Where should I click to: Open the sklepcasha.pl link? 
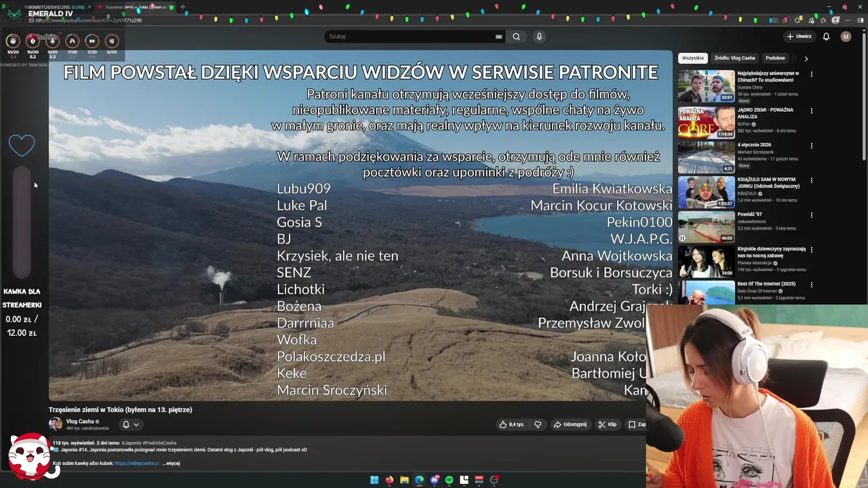click(x=137, y=464)
